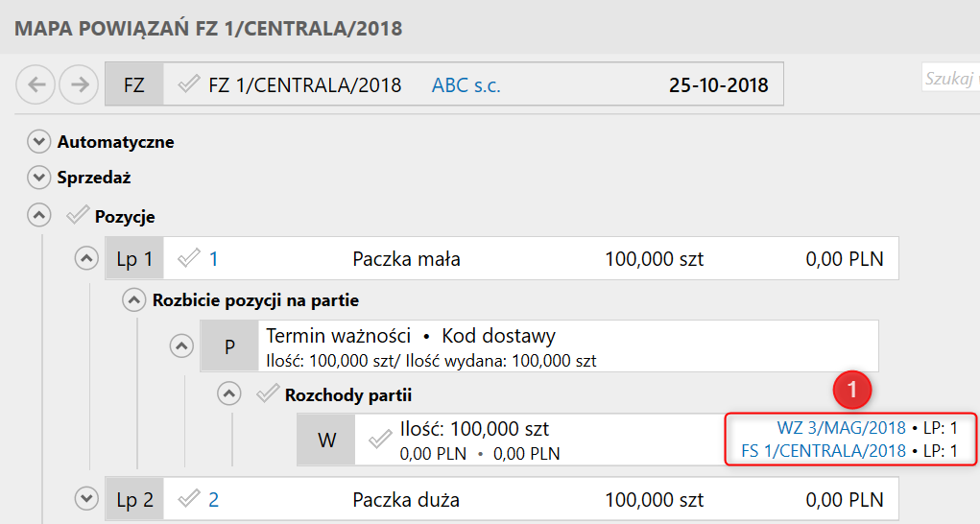Click the back navigation arrow button
The width and height of the screenshot is (980, 524).
(x=36, y=84)
